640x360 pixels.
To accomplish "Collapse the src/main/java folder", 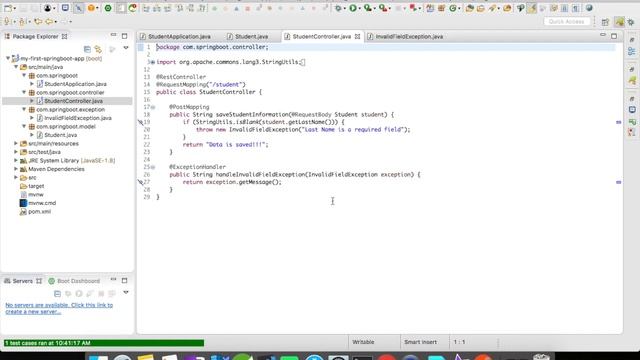I will coord(16,67).
